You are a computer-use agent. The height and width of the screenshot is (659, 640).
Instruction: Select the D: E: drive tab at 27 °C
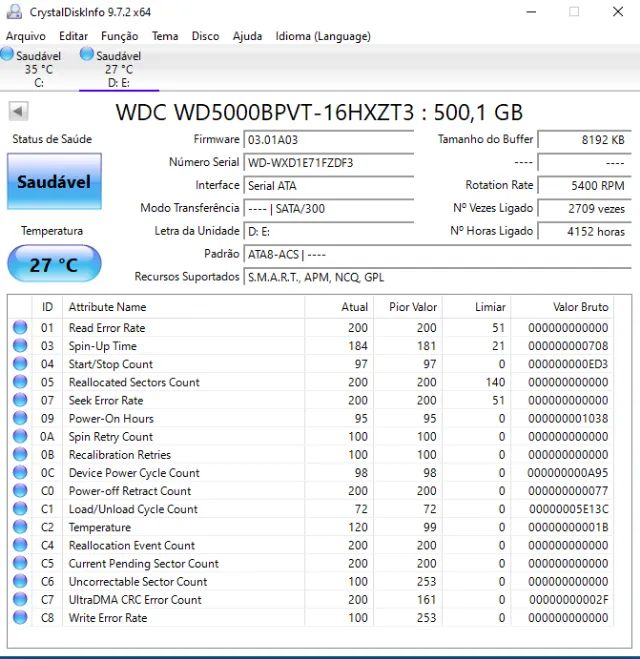pyautogui.click(x=119, y=69)
